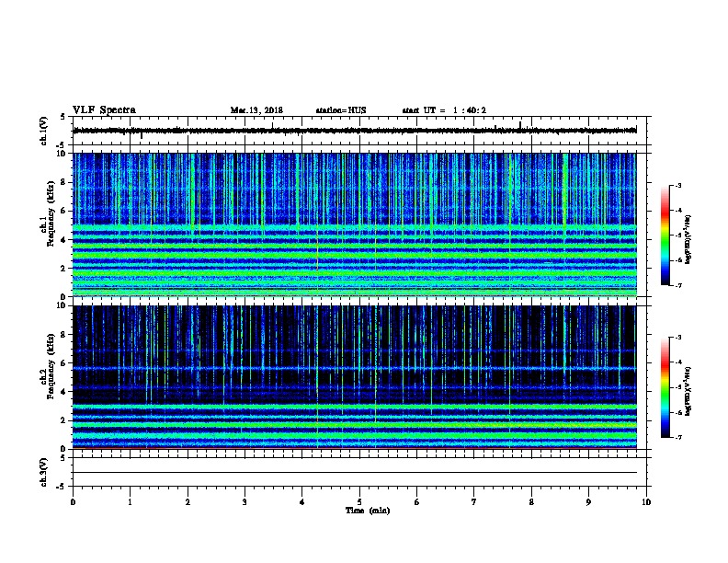Click the "8" kHz tick of ch.1 spectrogram

click(64, 182)
